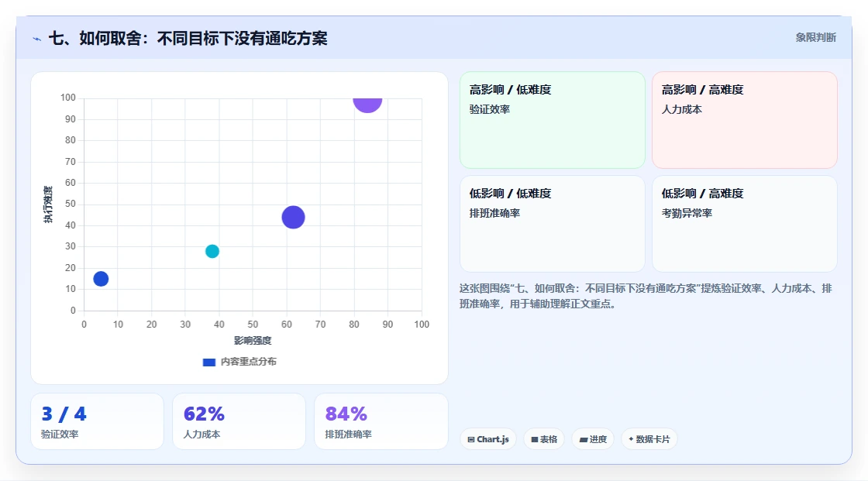The image size is (868, 481).
Task: Click the 62% 人力成本 stat card
Action: (x=239, y=421)
